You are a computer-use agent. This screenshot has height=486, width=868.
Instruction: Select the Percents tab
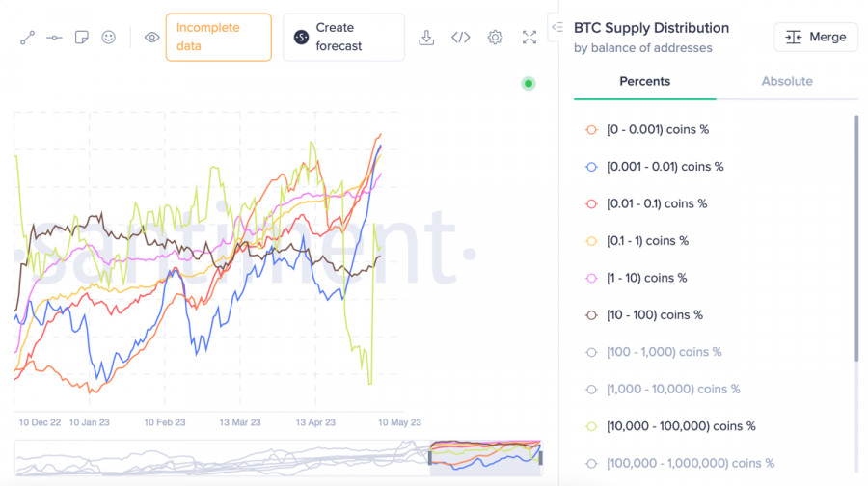tap(644, 81)
